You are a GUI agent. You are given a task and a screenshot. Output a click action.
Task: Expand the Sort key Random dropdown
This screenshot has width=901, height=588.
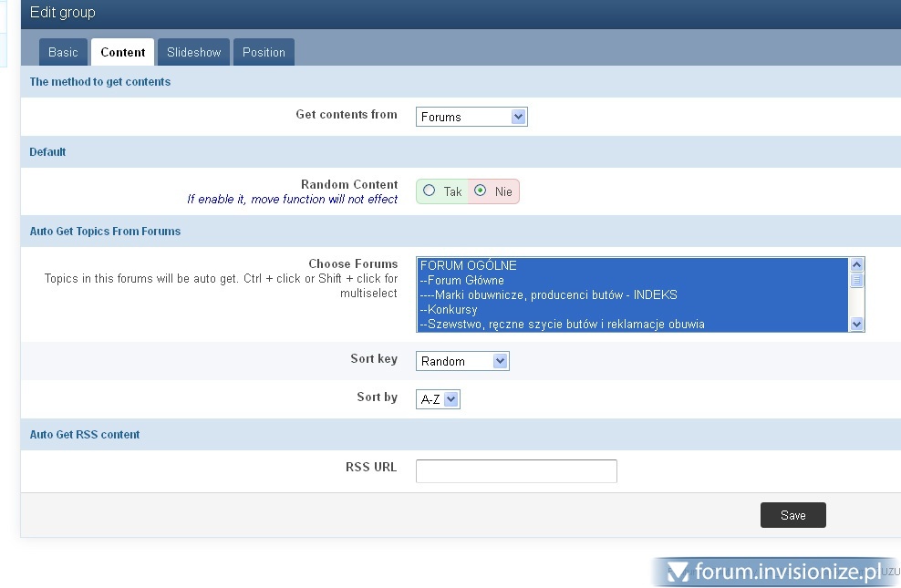[462, 361]
